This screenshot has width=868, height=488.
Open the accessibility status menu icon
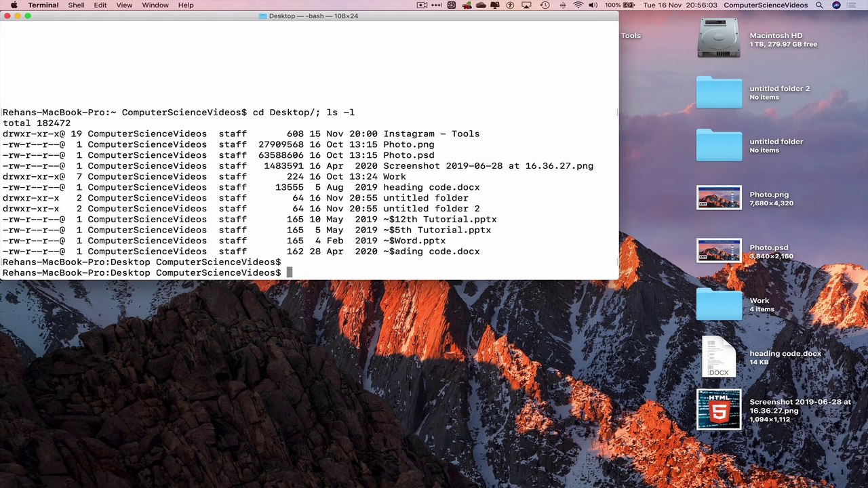(x=510, y=5)
